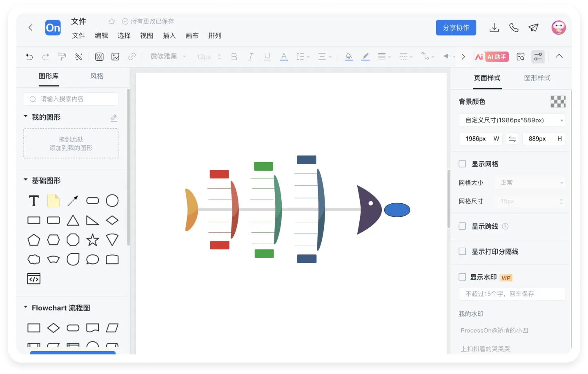The height and width of the screenshot is (374, 588).
Task: Open the AI 助手 assistant
Action: [x=492, y=57]
